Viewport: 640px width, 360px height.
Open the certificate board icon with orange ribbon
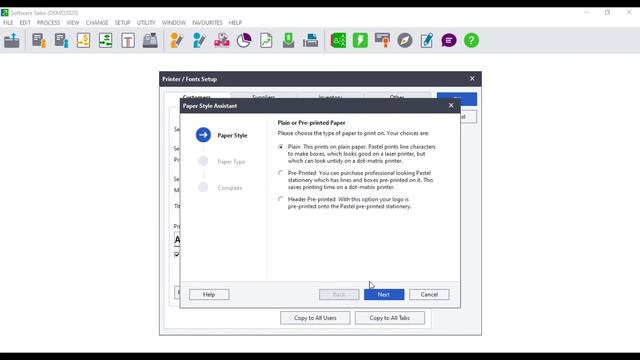(382, 40)
